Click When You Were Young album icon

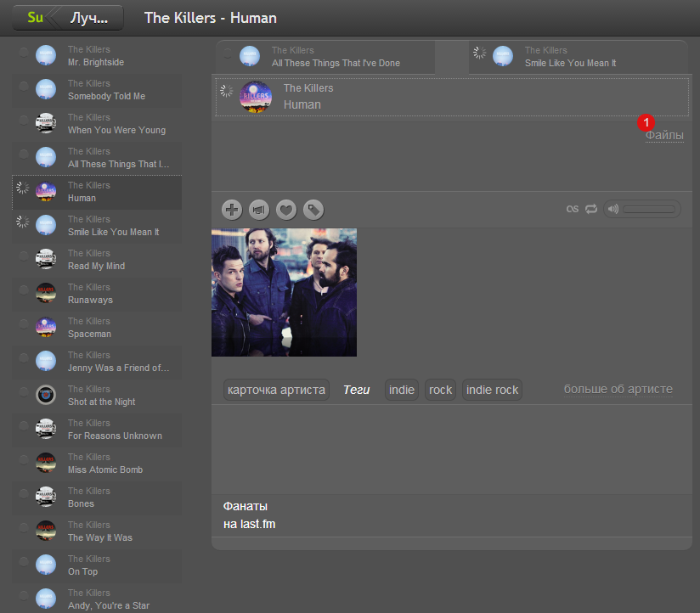coord(46,123)
